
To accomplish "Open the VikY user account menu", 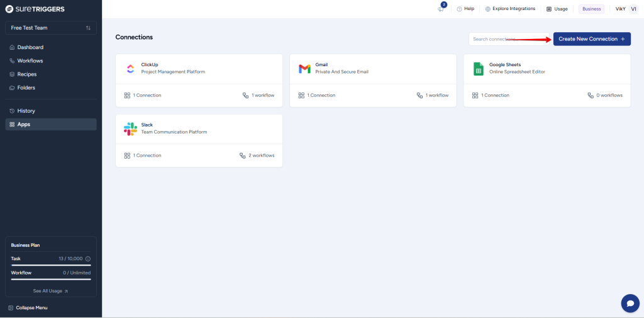I will (x=626, y=9).
